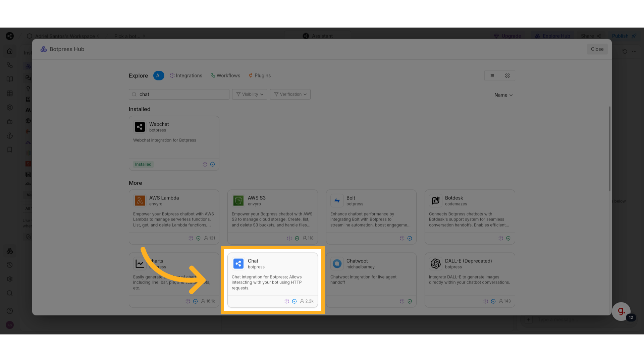Open the help question mark sidebar icon

pyautogui.click(x=10, y=311)
